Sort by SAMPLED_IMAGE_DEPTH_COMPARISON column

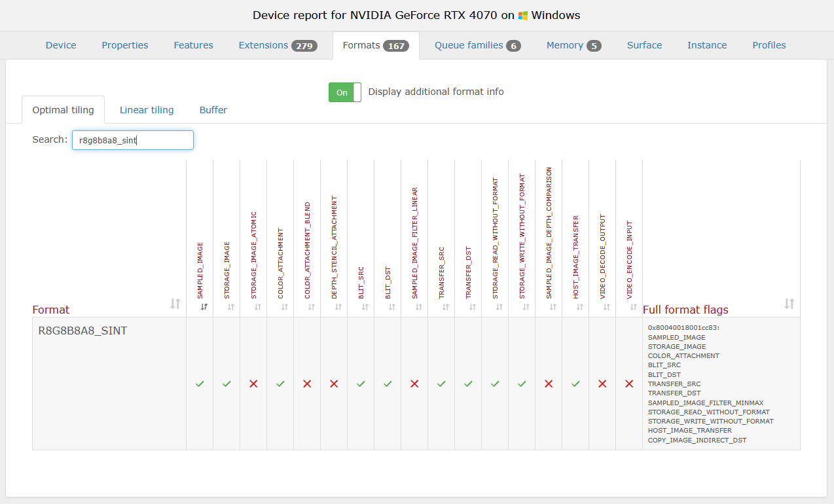pos(553,306)
